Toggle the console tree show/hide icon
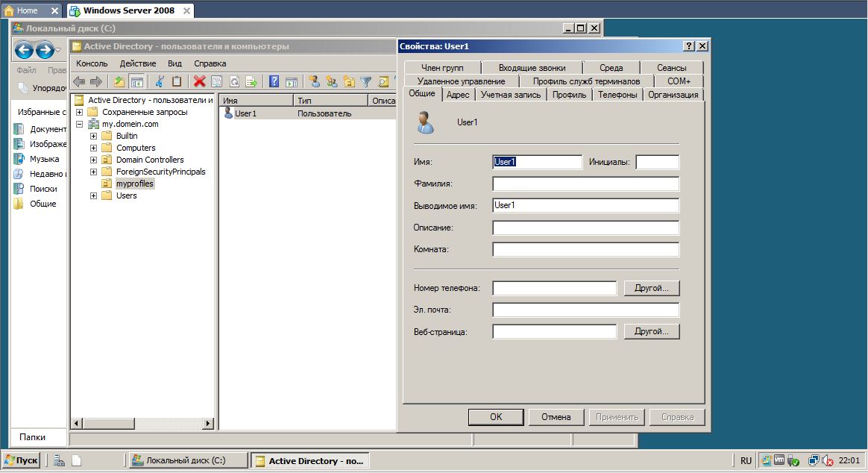This screenshot has height=473, width=868. click(136, 82)
